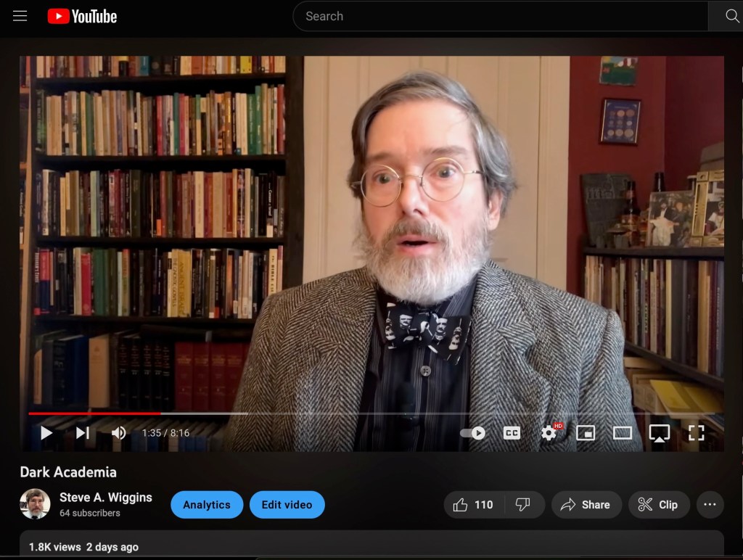Enter full screen mode
The image size is (743, 560).
[696, 433]
